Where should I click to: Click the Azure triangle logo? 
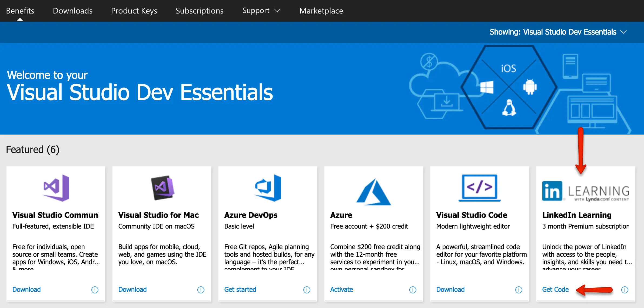click(x=374, y=192)
